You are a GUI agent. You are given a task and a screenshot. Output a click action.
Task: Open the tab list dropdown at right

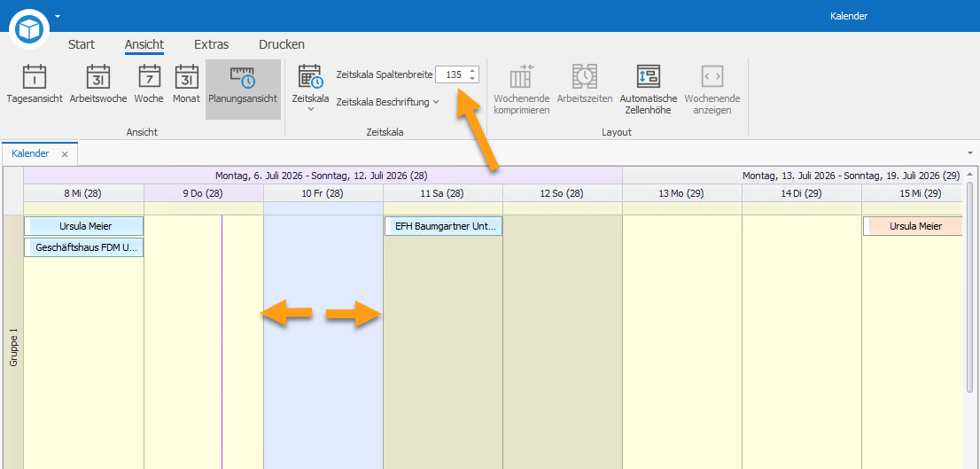970,153
